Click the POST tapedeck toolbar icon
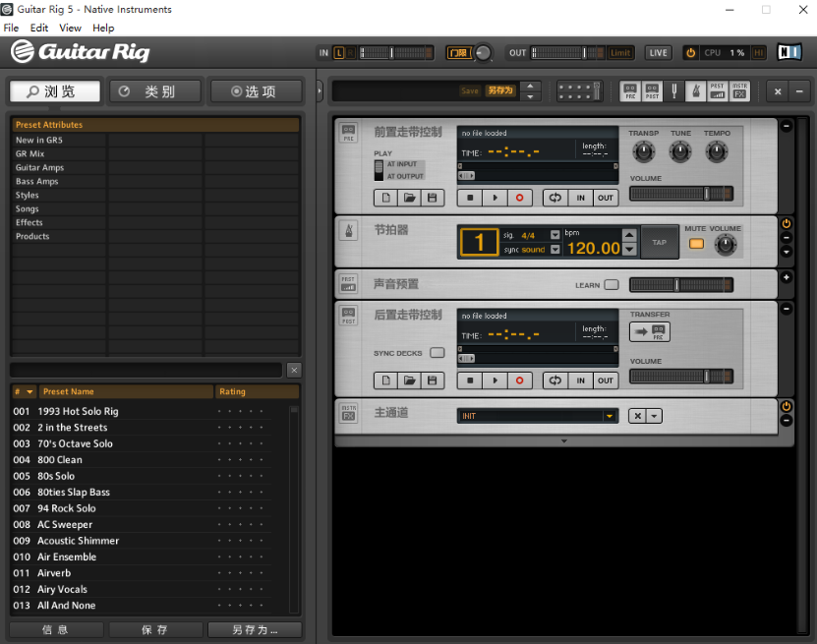This screenshot has height=644, width=817. [653, 90]
